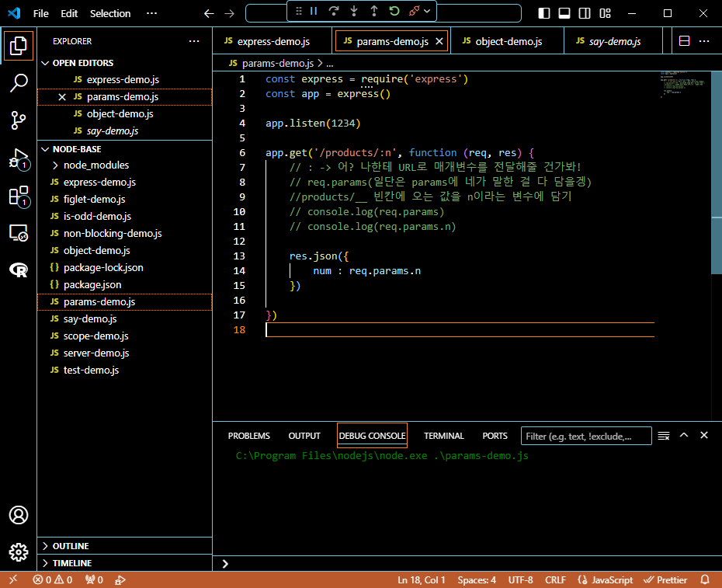Expand breadcrumb ellipsis after params-demo.js
The width and height of the screenshot is (722, 588).
pyautogui.click(x=330, y=64)
